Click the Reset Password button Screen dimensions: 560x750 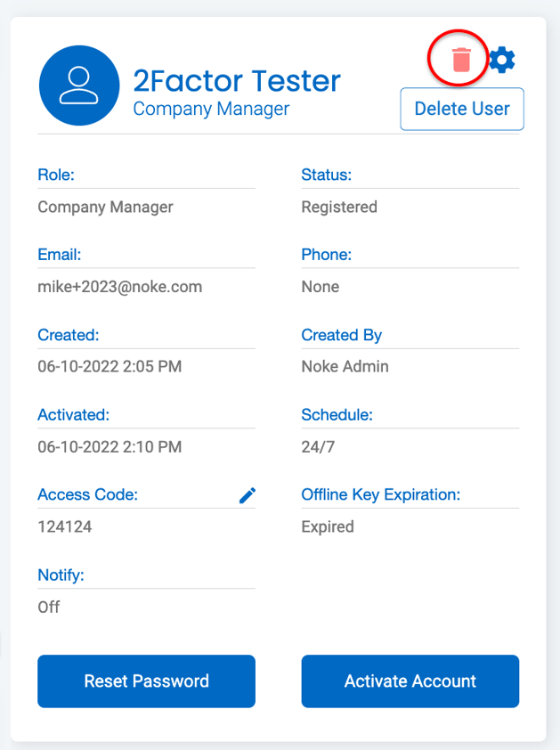pyautogui.click(x=146, y=681)
